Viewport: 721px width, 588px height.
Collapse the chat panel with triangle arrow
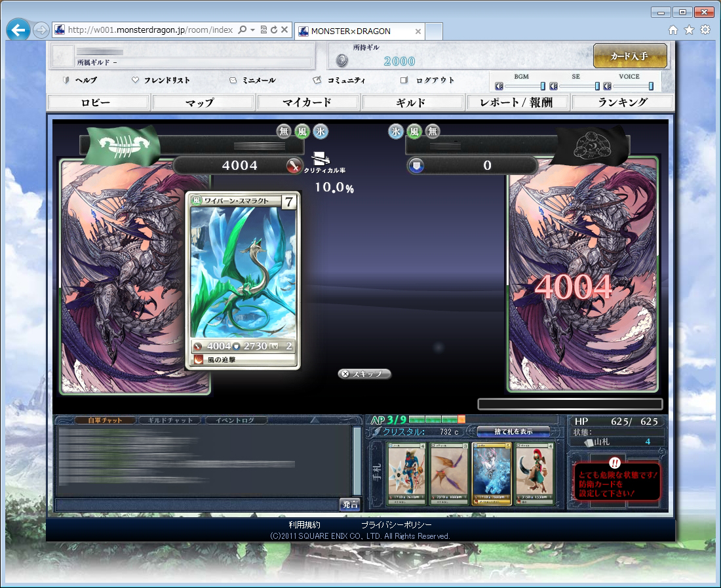coord(315,420)
